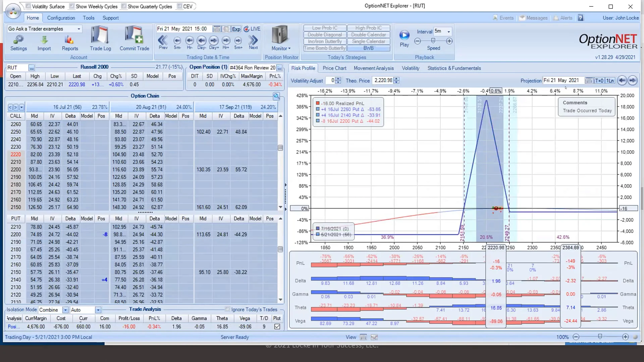Uncheck the Plot checkbox for position

click(277, 326)
